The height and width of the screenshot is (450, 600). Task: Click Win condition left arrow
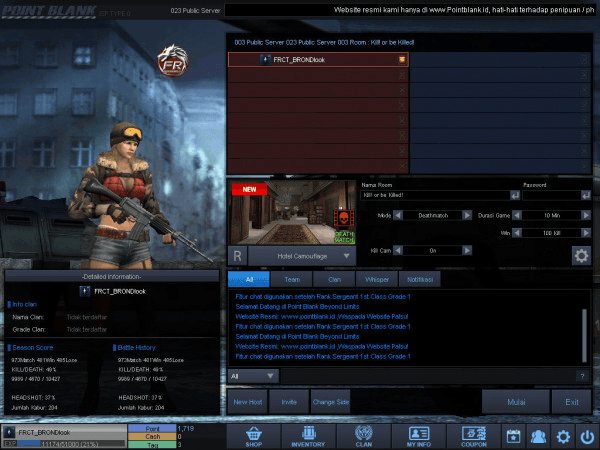click(517, 233)
